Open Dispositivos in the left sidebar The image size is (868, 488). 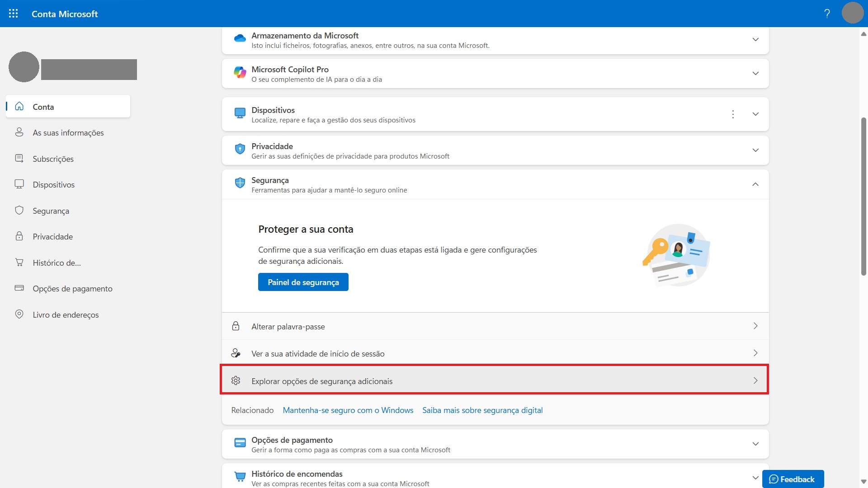click(x=68, y=184)
